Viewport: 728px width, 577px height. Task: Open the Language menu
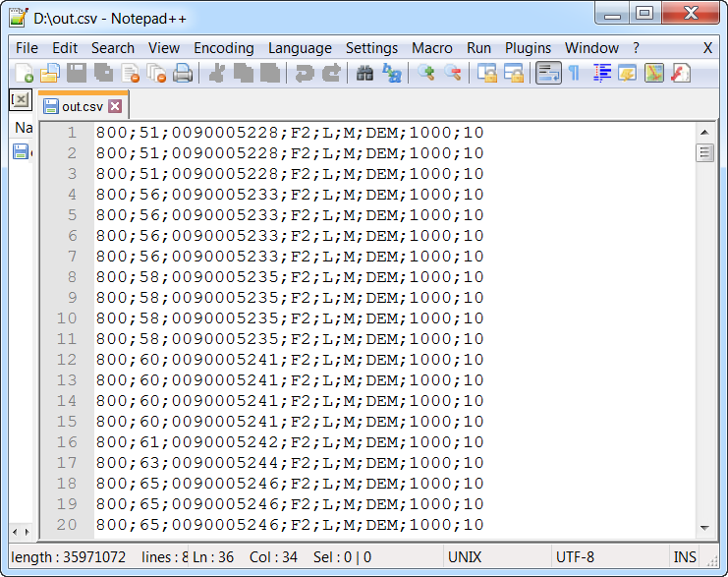coord(300,48)
